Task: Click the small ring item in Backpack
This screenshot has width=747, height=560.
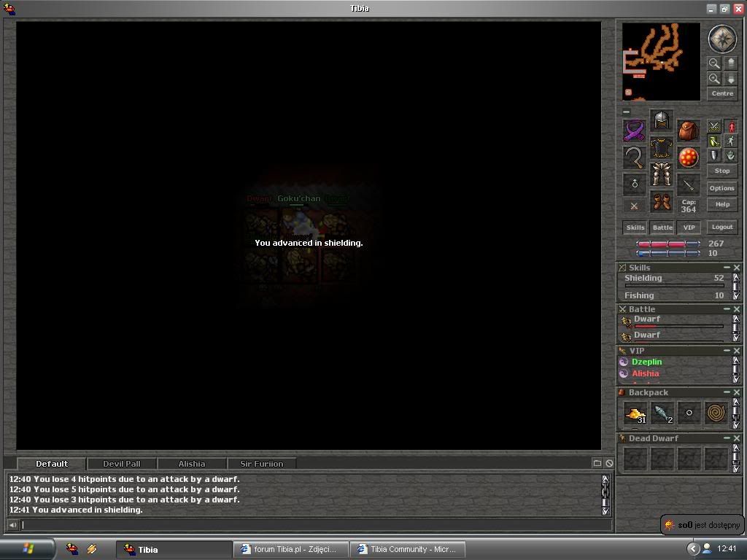Action: (689, 413)
